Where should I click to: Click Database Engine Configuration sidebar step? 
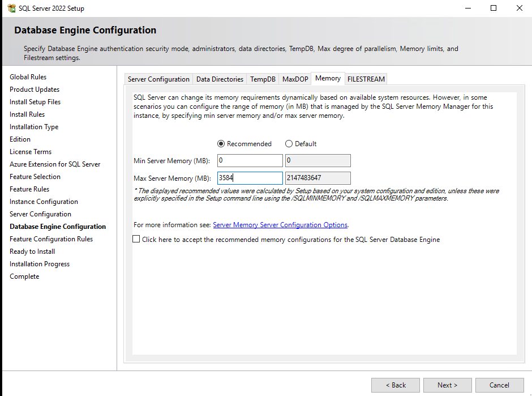58,227
